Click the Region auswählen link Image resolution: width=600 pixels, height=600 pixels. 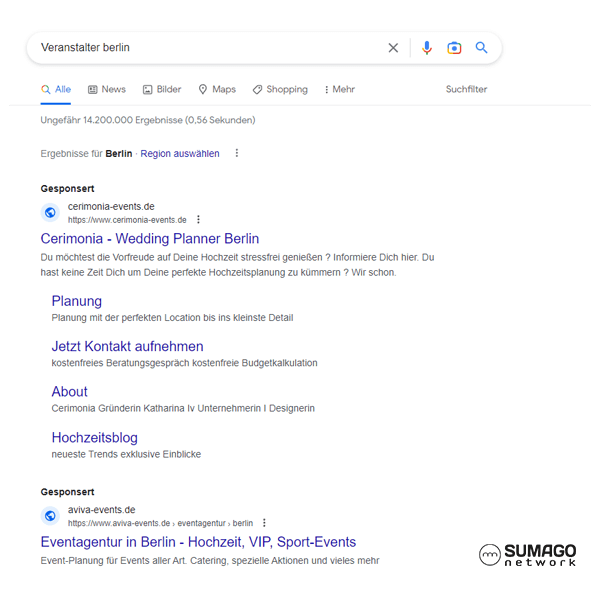click(180, 153)
